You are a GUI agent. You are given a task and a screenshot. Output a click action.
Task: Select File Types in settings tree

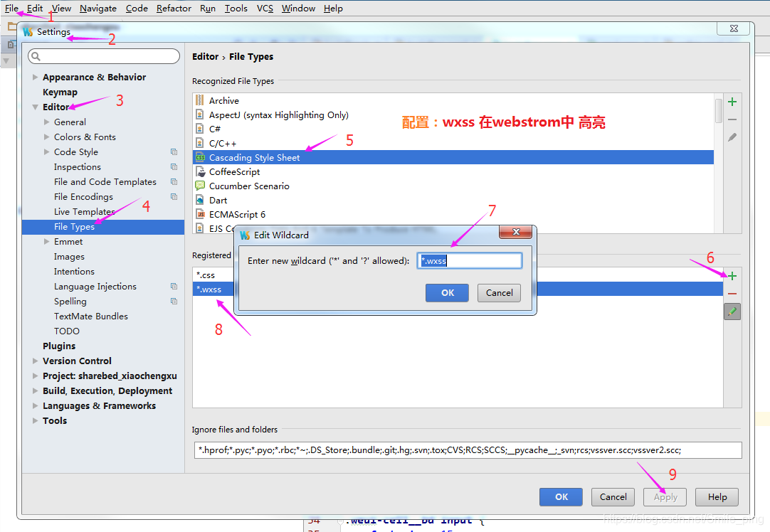103,226
